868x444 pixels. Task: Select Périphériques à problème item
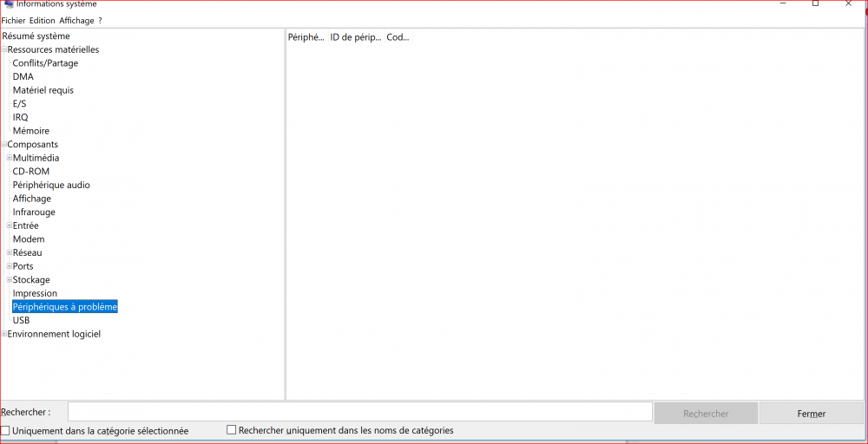click(x=65, y=307)
